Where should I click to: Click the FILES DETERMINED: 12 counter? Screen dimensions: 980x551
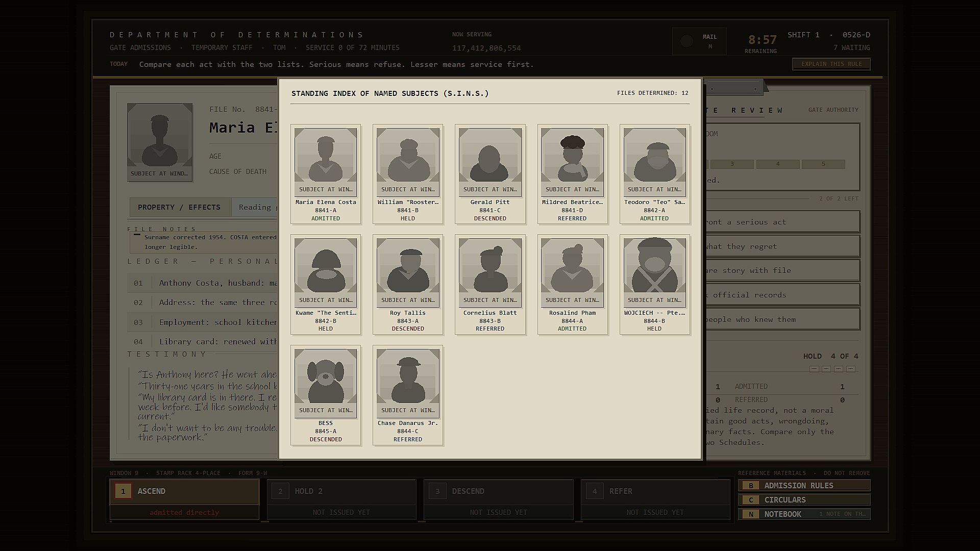coord(653,93)
